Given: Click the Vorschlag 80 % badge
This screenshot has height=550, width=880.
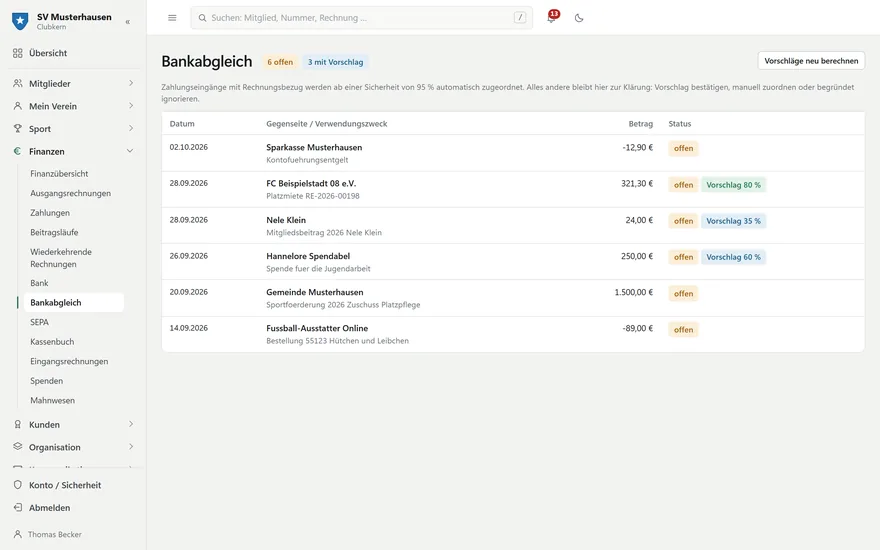Looking at the screenshot, I should (734, 185).
